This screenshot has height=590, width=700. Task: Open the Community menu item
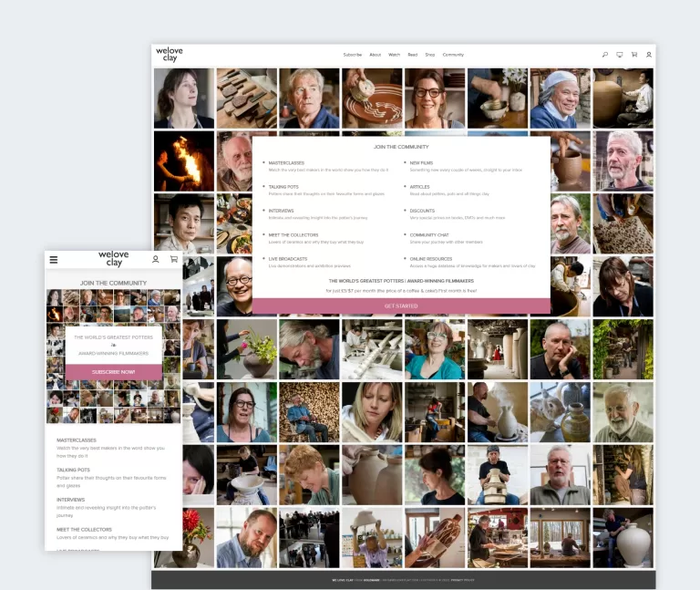coord(453,55)
